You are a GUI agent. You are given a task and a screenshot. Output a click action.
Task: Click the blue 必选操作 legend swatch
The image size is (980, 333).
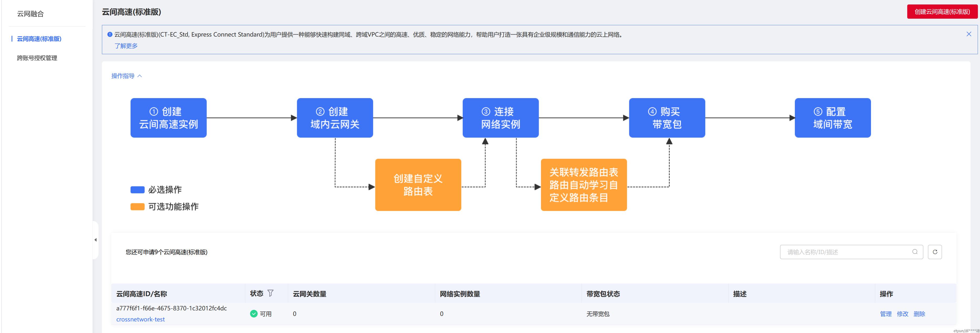tap(137, 190)
